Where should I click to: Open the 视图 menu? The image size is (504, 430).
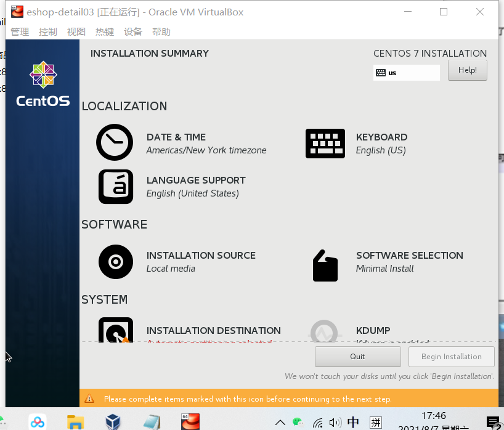(x=76, y=32)
